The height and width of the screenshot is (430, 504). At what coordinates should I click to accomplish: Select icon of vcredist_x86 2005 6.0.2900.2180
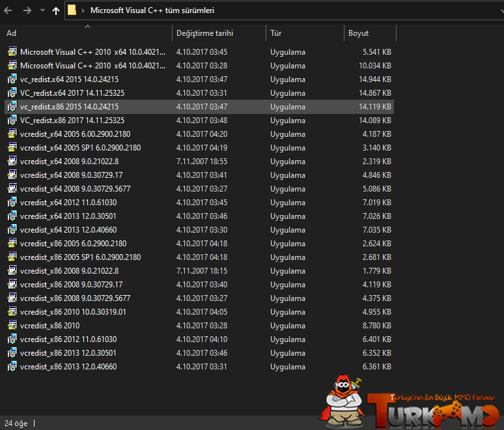(12, 243)
